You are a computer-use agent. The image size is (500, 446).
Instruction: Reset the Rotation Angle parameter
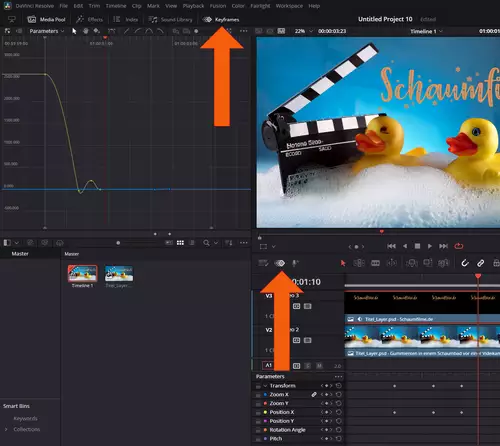coord(339,430)
